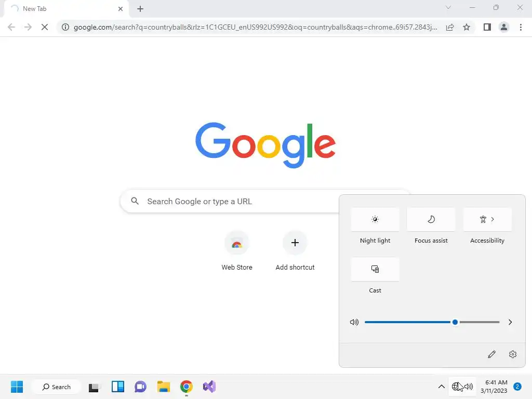Click the address bar URL text
Image resolution: width=532 pixels, height=399 pixels.
255,27
